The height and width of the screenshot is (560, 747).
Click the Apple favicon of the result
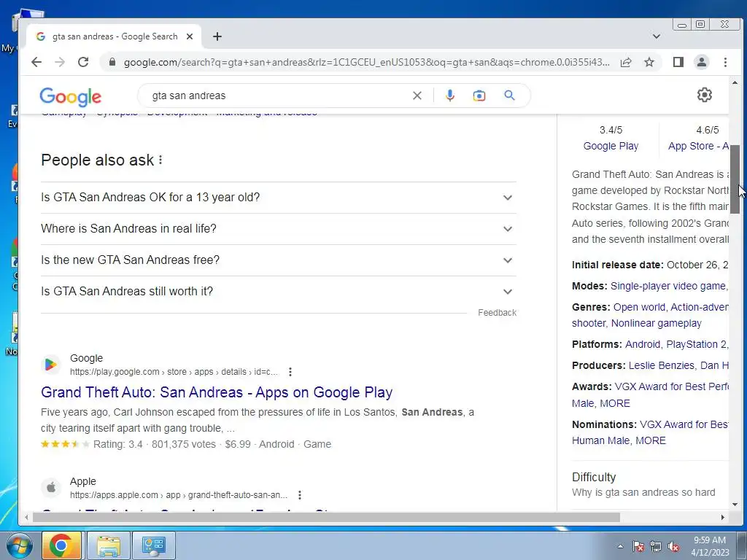(x=50, y=488)
